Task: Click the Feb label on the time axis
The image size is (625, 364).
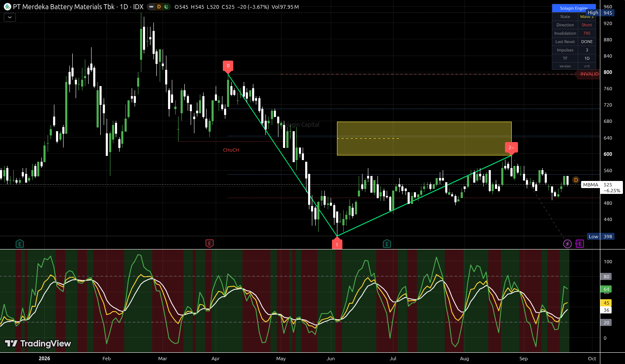Action: (107, 359)
